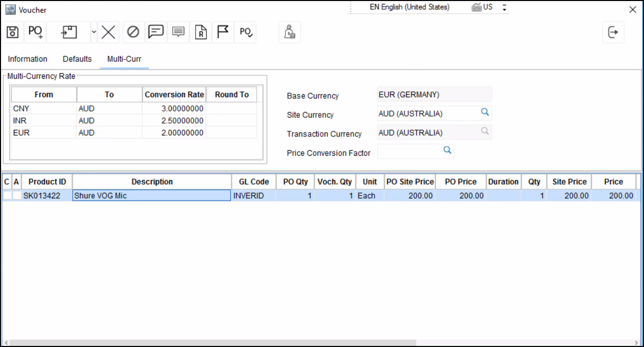Screen dimensions: 644x347
Task: Click the Save voucher disk icon
Action: tap(12, 32)
